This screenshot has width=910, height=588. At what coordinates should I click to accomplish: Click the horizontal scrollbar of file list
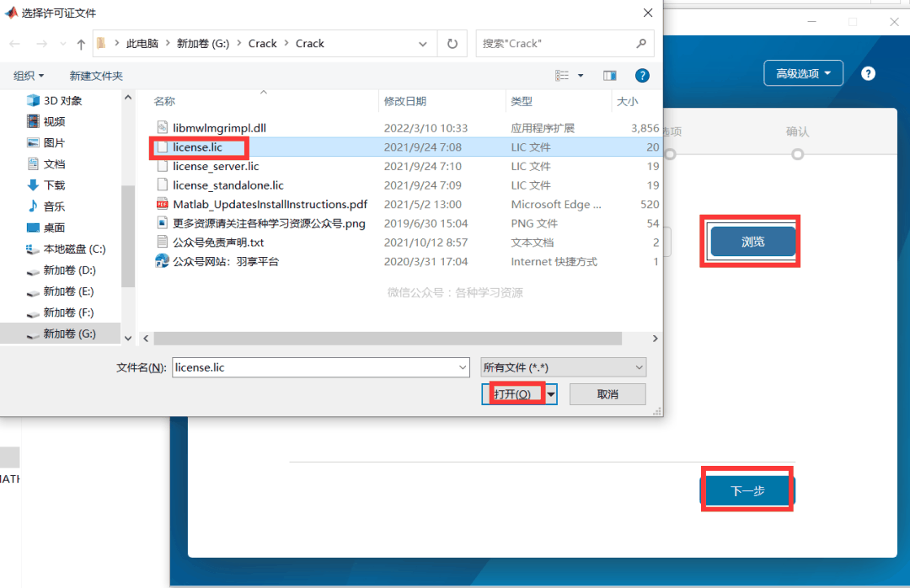tap(388, 338)
